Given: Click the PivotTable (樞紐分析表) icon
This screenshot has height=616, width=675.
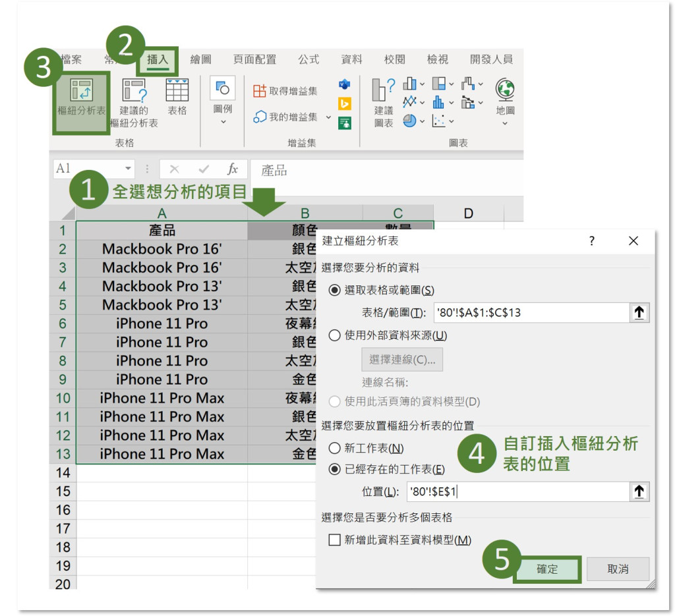Looking at the screenshot, I should click(81, 90).
